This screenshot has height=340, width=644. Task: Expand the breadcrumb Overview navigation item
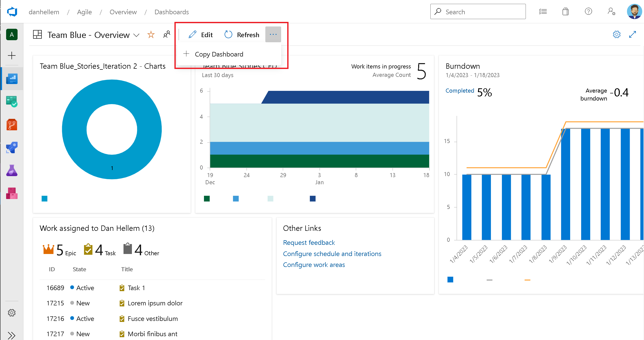point(123,11)
